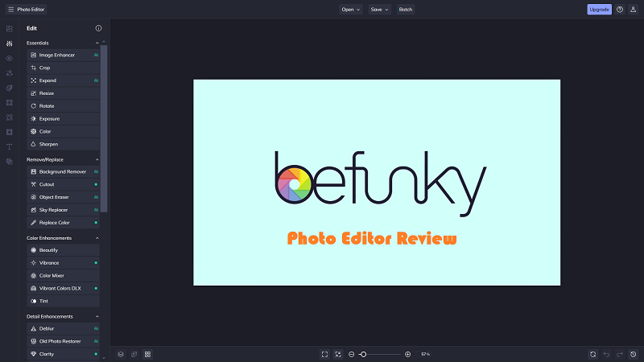Select the Expand AI tool
This screenshot has width=644, height=362.
tap(64, 80)
